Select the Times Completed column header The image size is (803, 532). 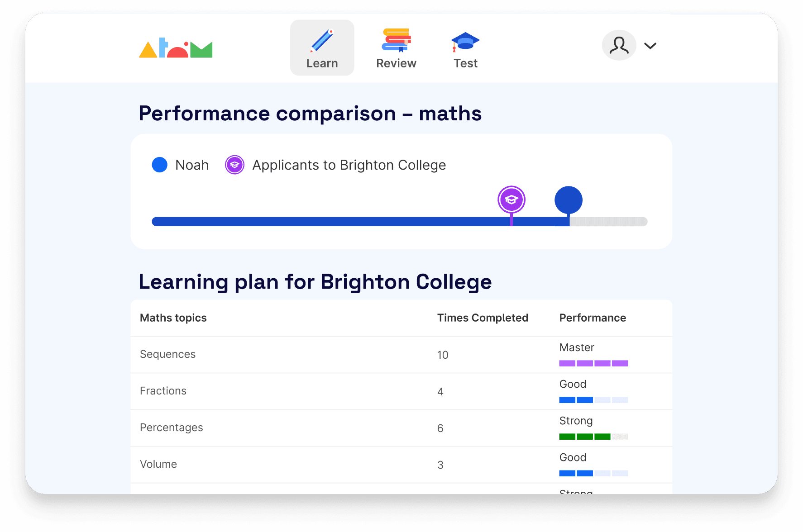[x=483, y=318]
